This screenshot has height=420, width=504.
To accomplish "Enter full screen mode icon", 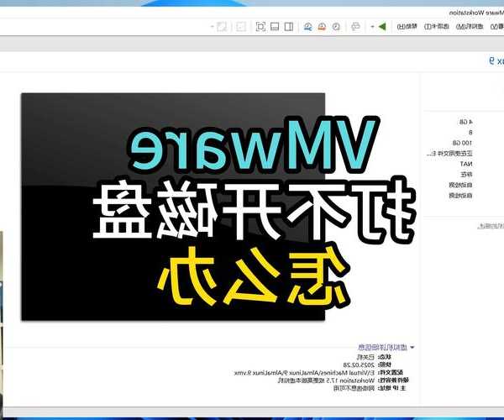I will pyautogui.click(x=260, y=26).
